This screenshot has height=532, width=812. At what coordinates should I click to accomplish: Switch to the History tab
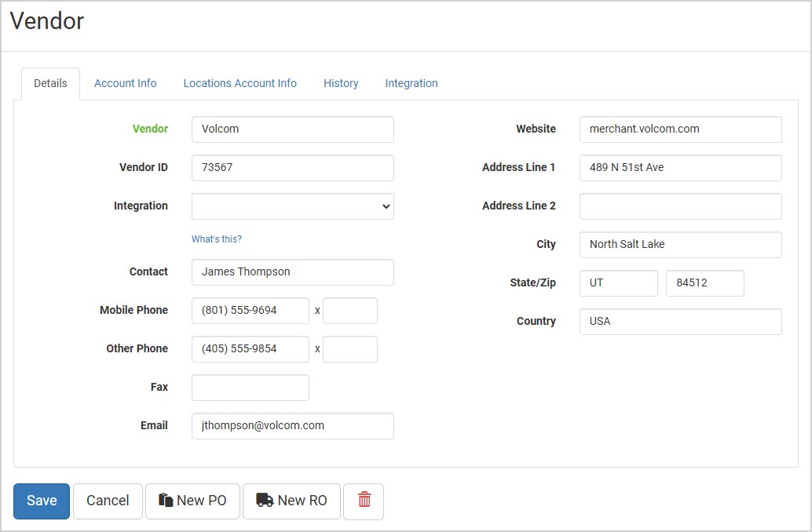click(341, 83)
